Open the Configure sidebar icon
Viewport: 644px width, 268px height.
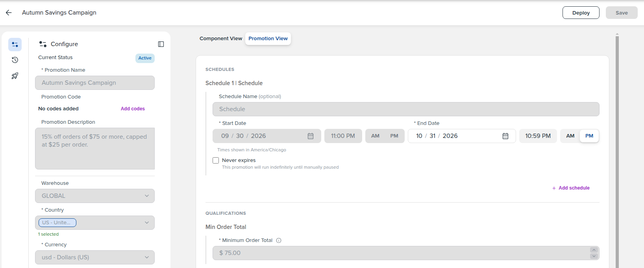tap(15, 45)
